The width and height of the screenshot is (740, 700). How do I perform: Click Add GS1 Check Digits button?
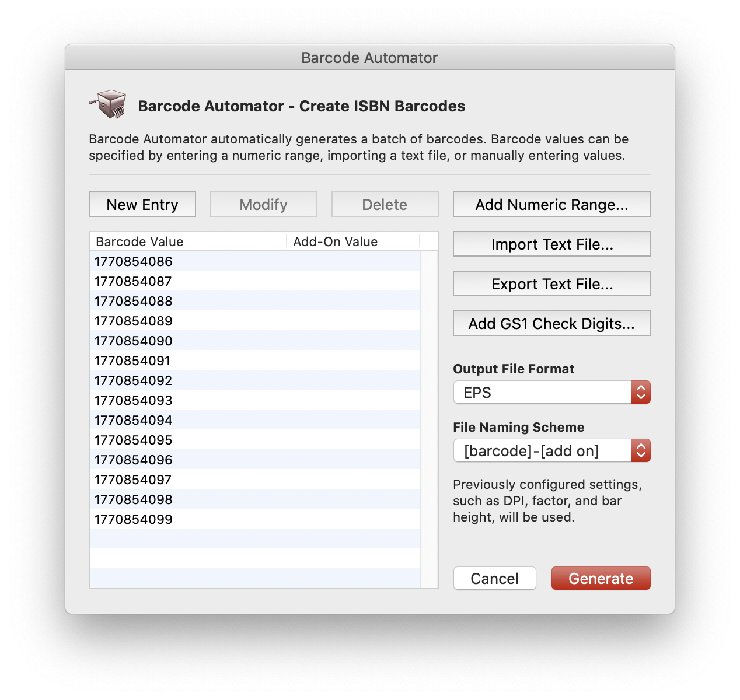[552, 324]
